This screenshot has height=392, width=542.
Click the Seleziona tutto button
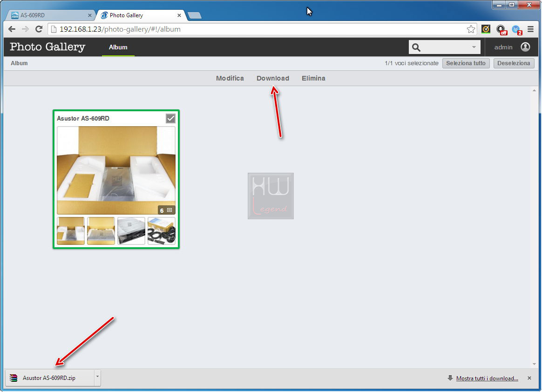pyautogui.click(x=466, y=63)
